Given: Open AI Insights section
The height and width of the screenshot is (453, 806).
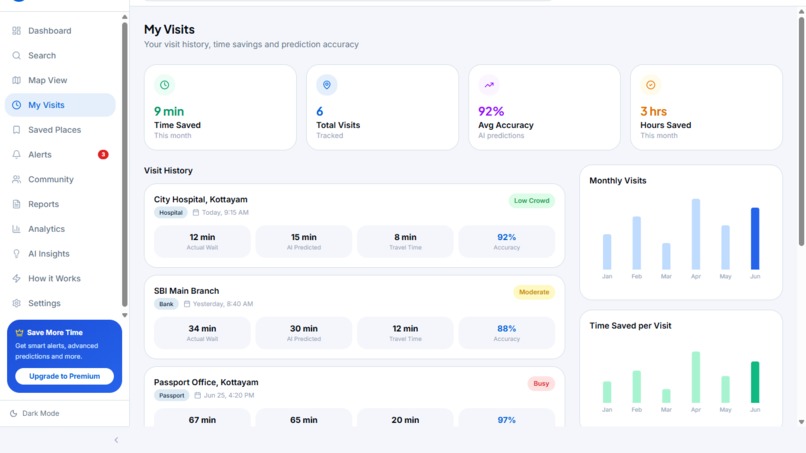Looking at the screenshot, I should click(x=60, y=253).
